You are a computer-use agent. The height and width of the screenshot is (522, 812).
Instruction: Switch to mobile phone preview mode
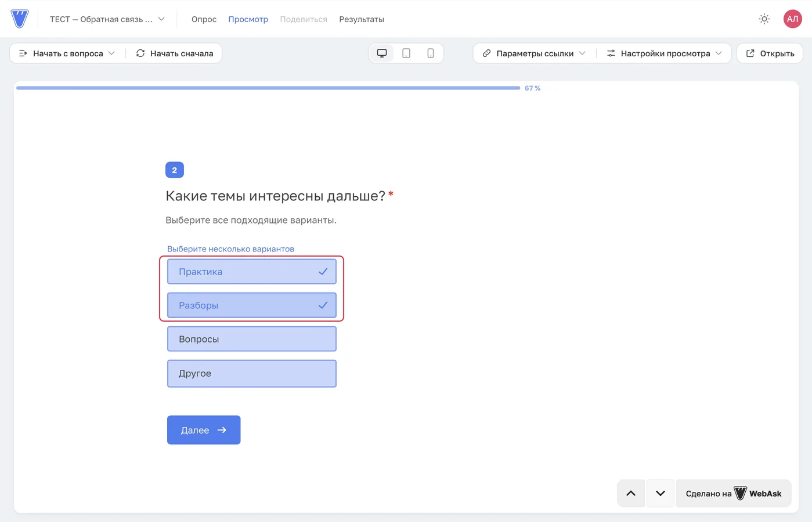431,53
